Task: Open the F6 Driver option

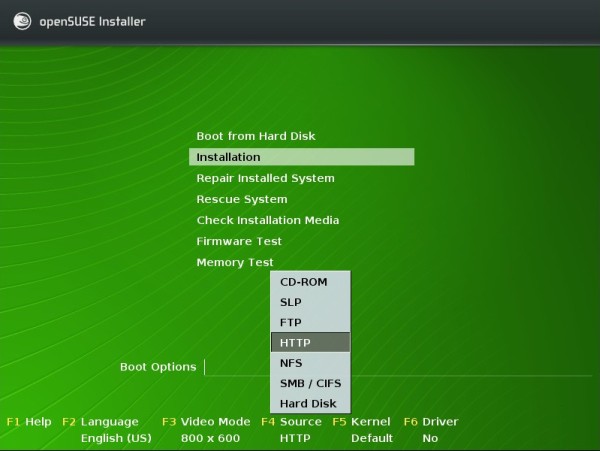Action: pos(431,422)
